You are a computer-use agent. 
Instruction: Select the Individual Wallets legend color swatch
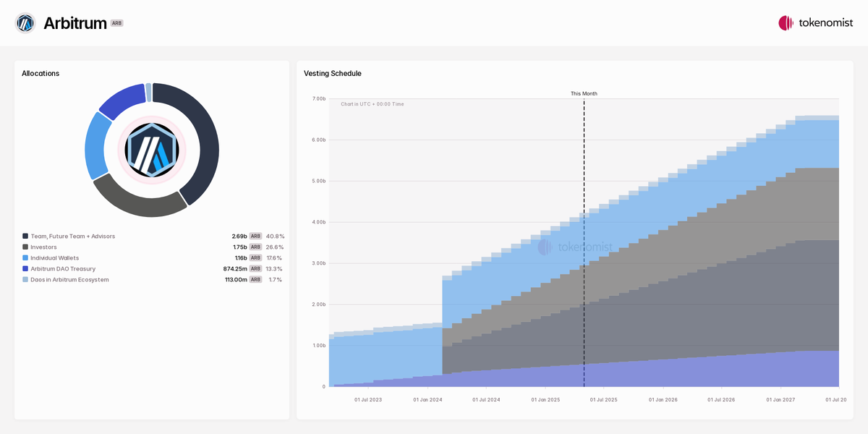(25, 258)
